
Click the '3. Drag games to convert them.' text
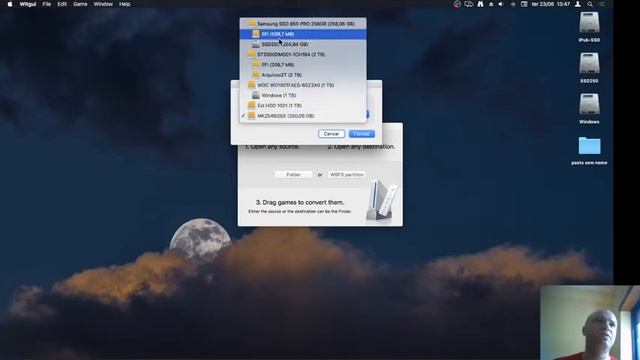pyautogui.click(x=300, y=202)
